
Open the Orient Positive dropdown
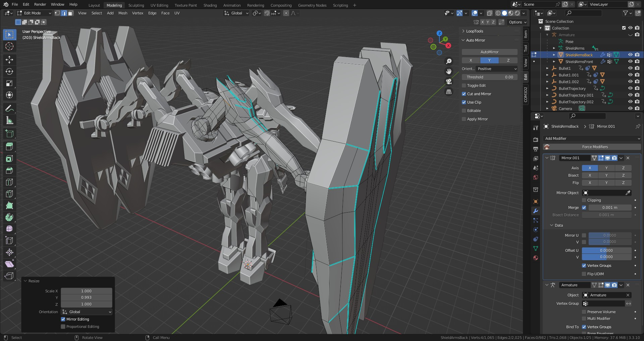pyautogui.click(x=497, y=69)
